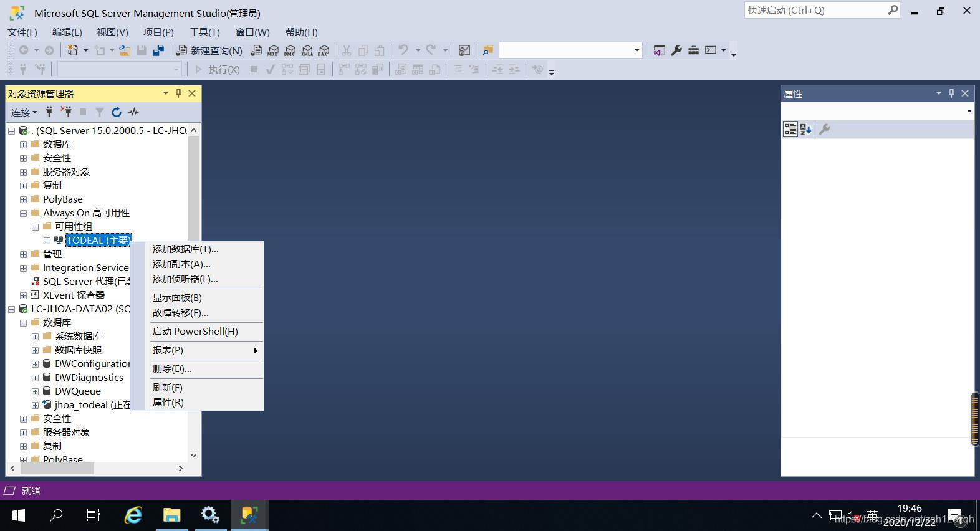The image size is (980, 531).
Task: Click the New Query (新建查询) button
Action: [x=209, y=50]
